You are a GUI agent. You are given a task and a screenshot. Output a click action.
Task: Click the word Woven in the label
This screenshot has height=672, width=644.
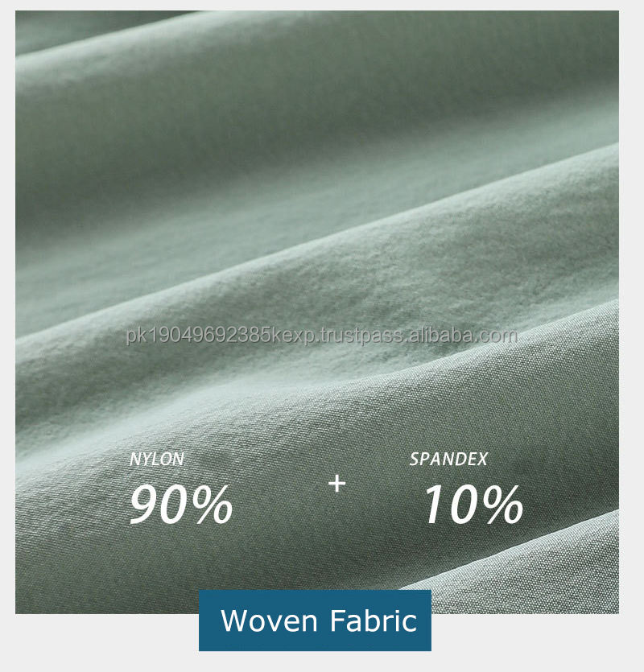[x=269, y=620]
